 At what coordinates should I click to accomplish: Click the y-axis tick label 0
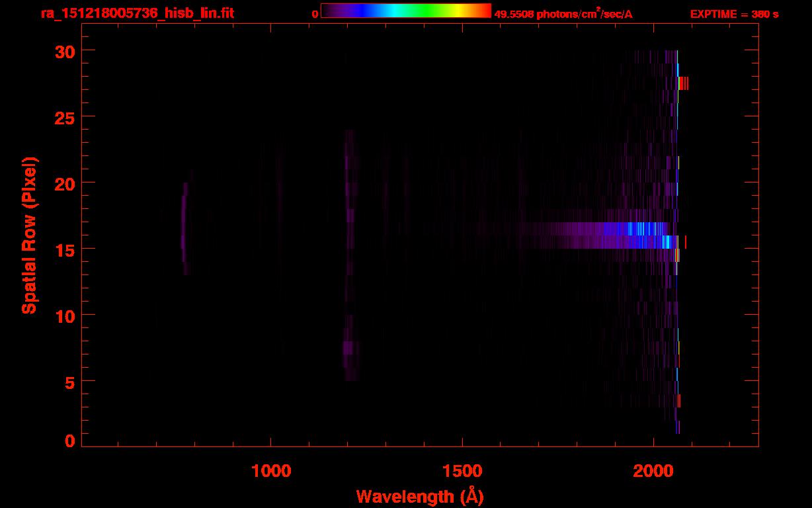(x=70, y=441)
